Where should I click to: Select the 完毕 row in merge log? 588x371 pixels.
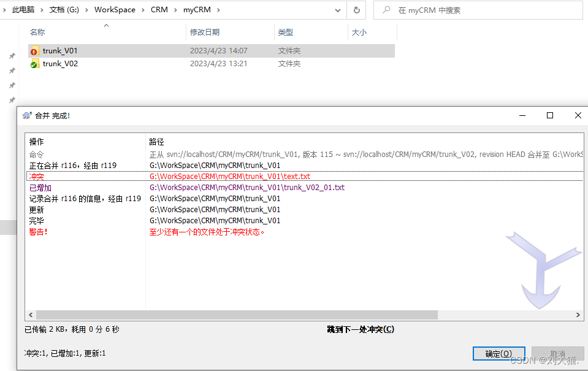click(x=304, y=221)
